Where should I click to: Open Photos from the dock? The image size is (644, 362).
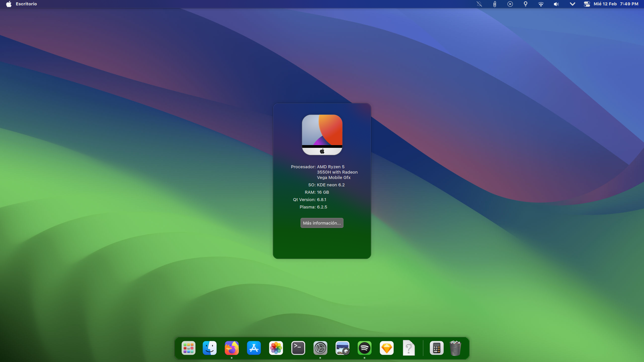coord(276,348)
